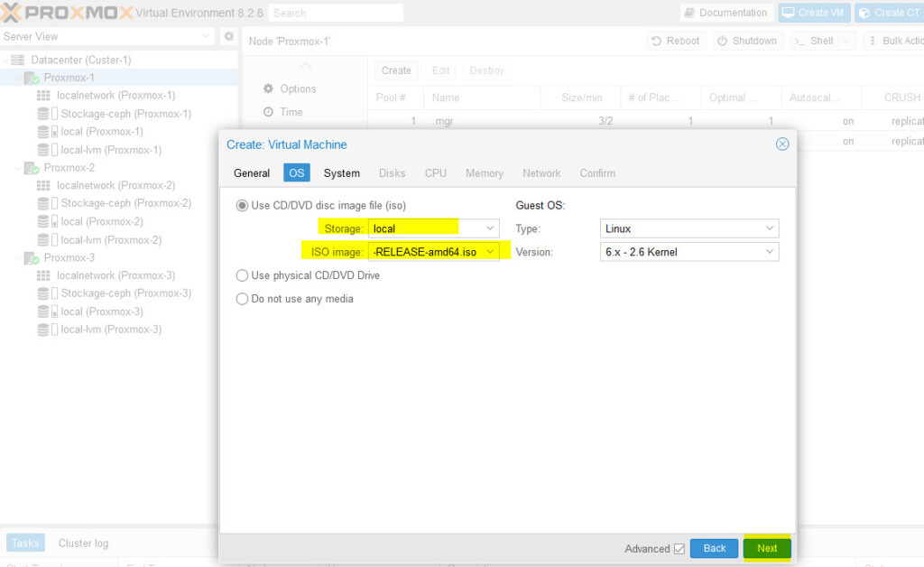The height and width of the screenshot is (567, 924).
Task: Switch to the CPU tab
Action: coord(436,173)
